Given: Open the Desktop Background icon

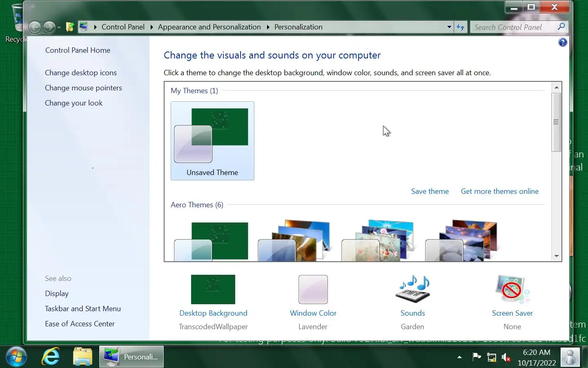Looking at the screenshot, I should click(x=213, y=289).
